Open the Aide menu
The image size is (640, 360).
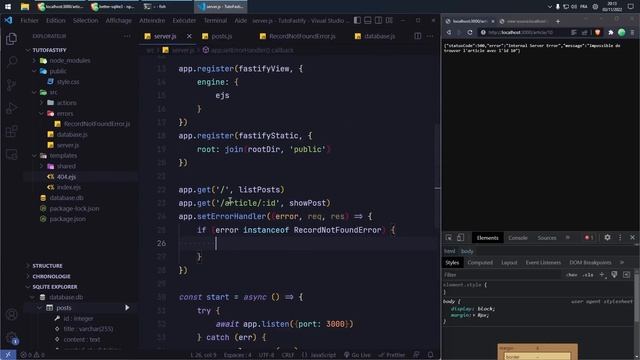[x=240, y=20]
